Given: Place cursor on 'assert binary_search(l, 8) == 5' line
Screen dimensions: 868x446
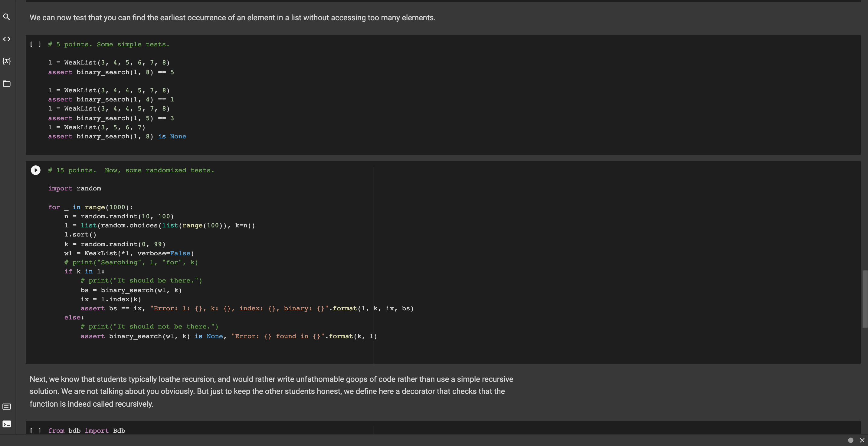Looking at the screenshot, I should 111,72.
